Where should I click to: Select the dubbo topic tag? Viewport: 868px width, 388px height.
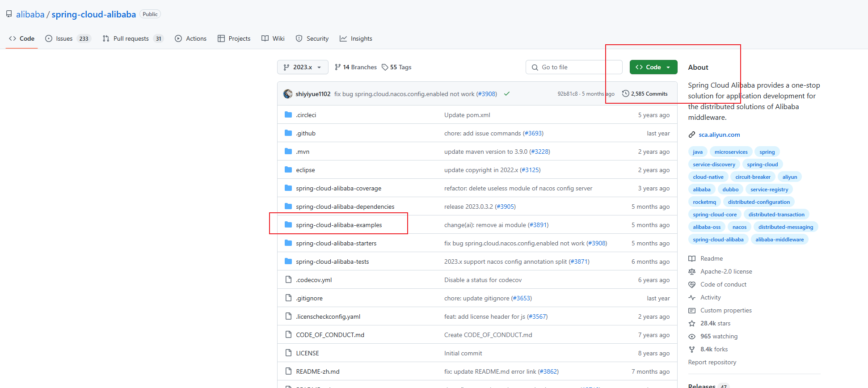coord(730,190)
